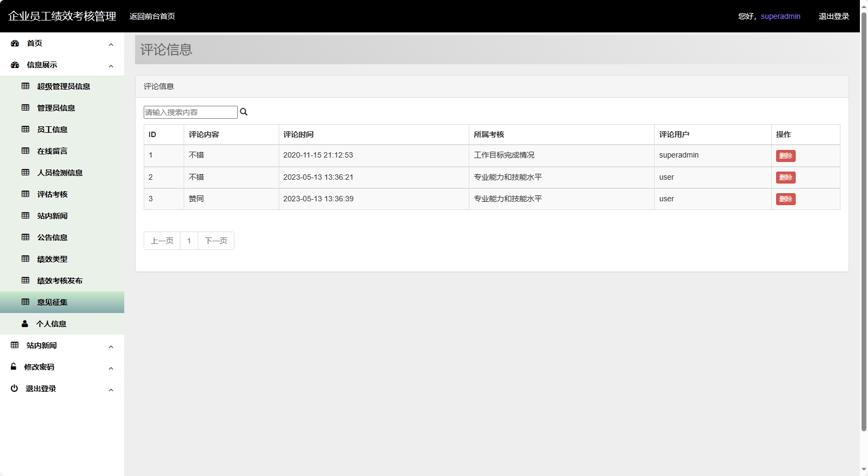The image size is (868, 476).
Task: Open 绩效考核发布 menu item
Action: tap(62, 281)
